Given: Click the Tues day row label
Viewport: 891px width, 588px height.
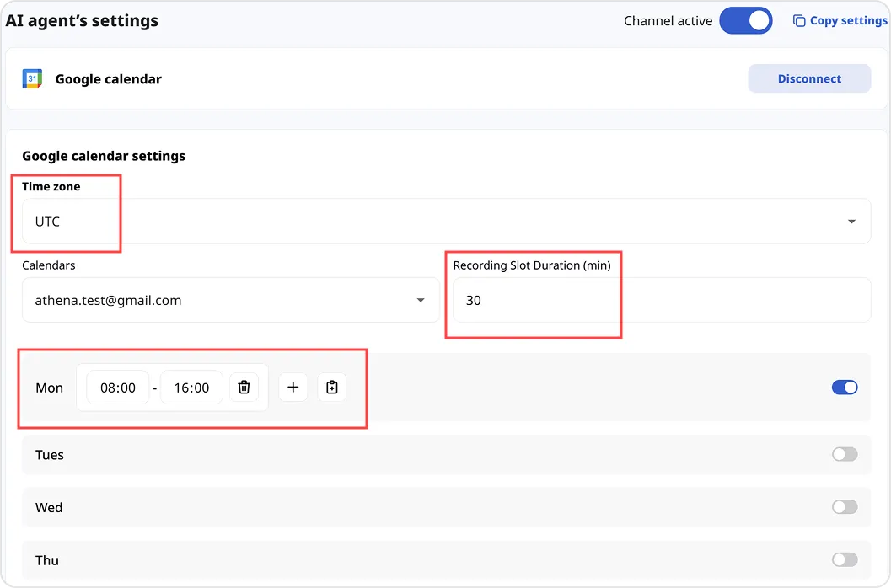Looking at the screenshot, I should (x=50, y=455).
